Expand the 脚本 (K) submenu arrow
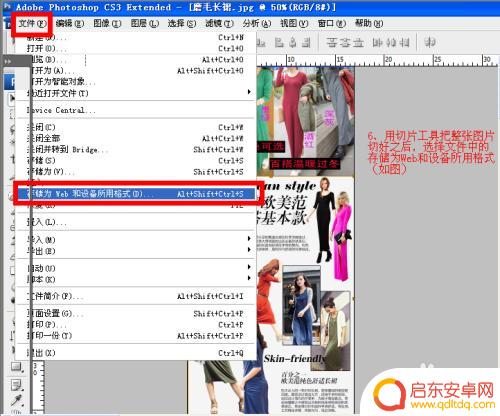 click(x=249, y=278)
